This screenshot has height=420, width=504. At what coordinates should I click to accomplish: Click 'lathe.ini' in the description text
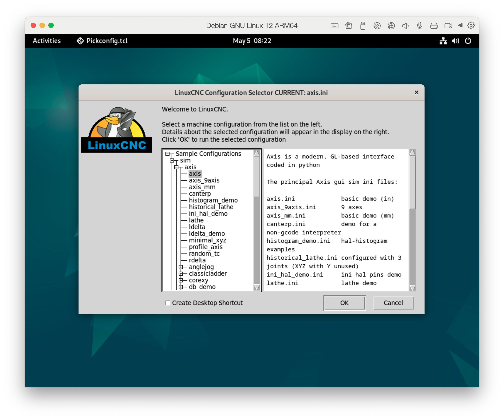(282, 283)
